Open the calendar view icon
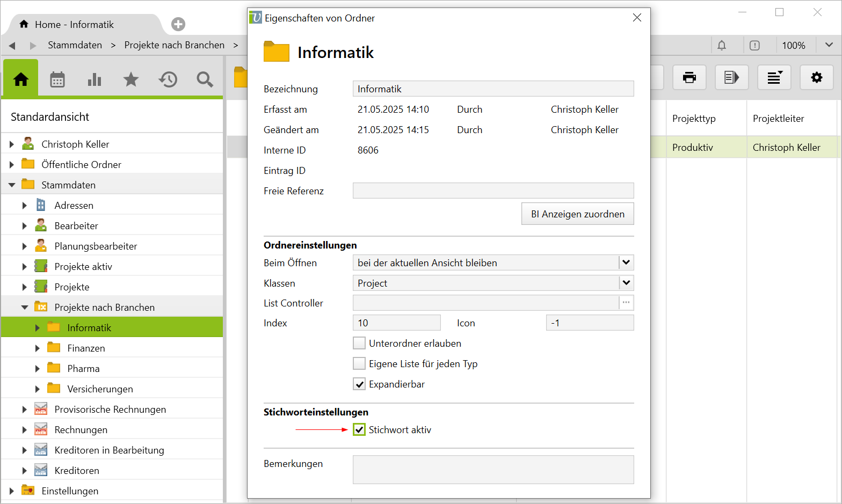The width and height of the screenshot is (842, 504). 57,79
